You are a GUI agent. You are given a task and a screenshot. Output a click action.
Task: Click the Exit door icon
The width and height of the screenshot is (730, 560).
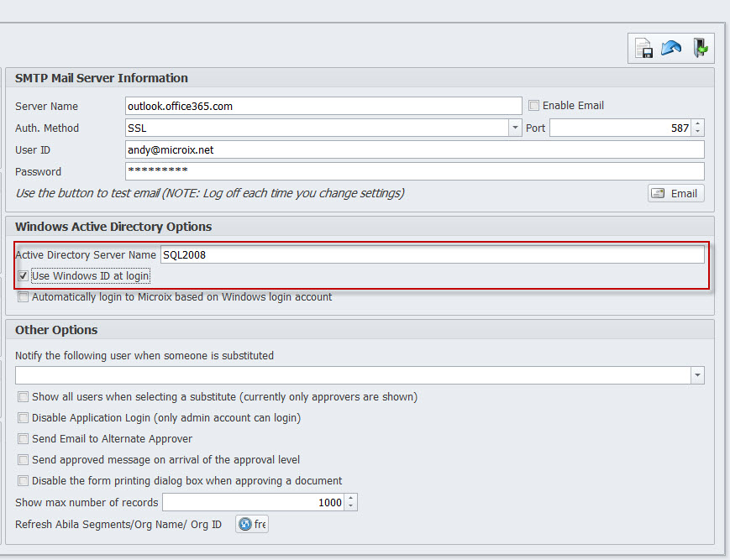(x=699, y=49)
